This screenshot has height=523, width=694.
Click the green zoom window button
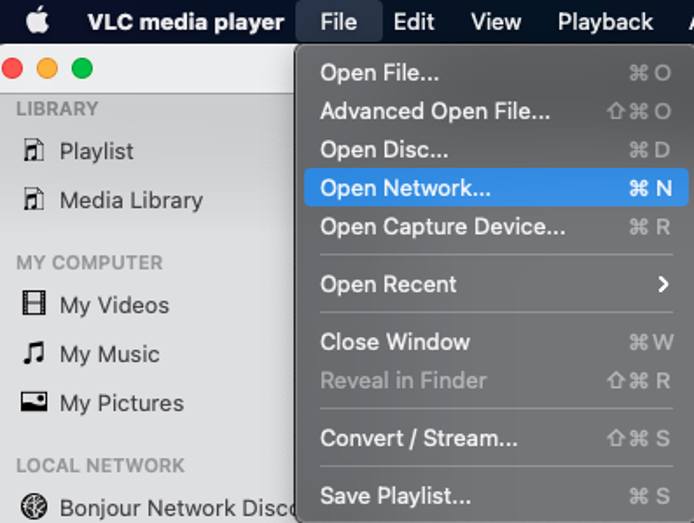point(82,68)
